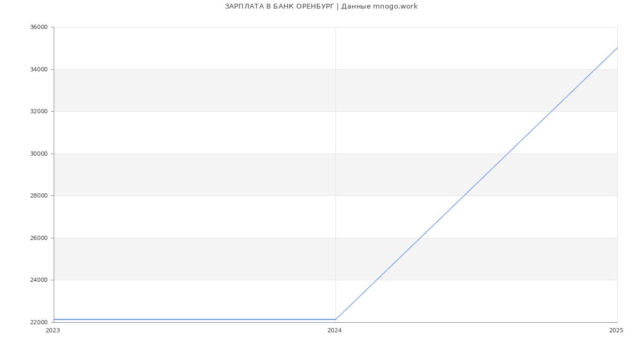The height and width of the screenshot is (349, 644).
Task: Click the 32000 y-axis label
Action: (x=39, y=112)
